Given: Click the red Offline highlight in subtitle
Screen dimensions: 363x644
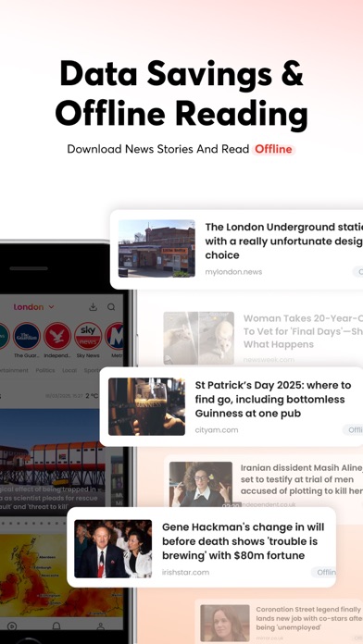Looking at the screenshot, I should 273,149.
